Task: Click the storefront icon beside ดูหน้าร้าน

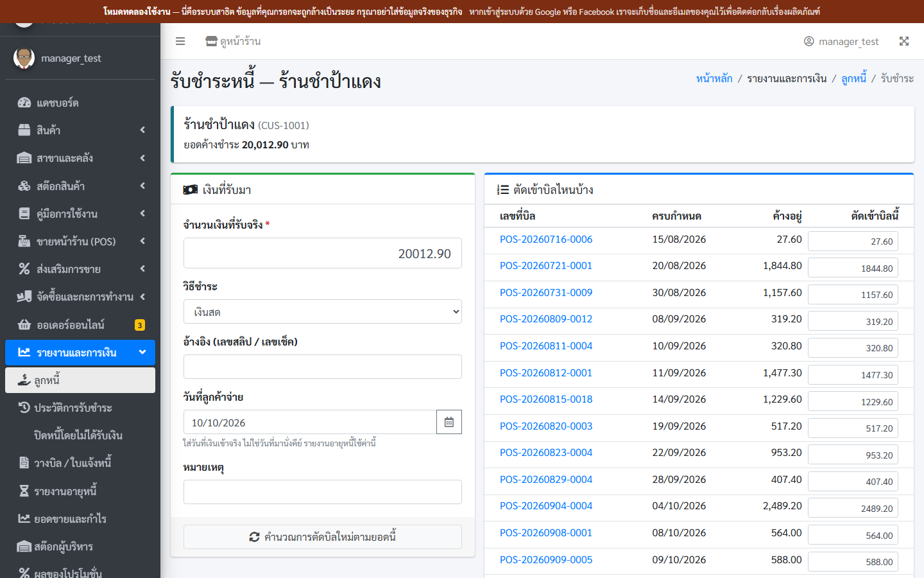Action: pos(211,42)
